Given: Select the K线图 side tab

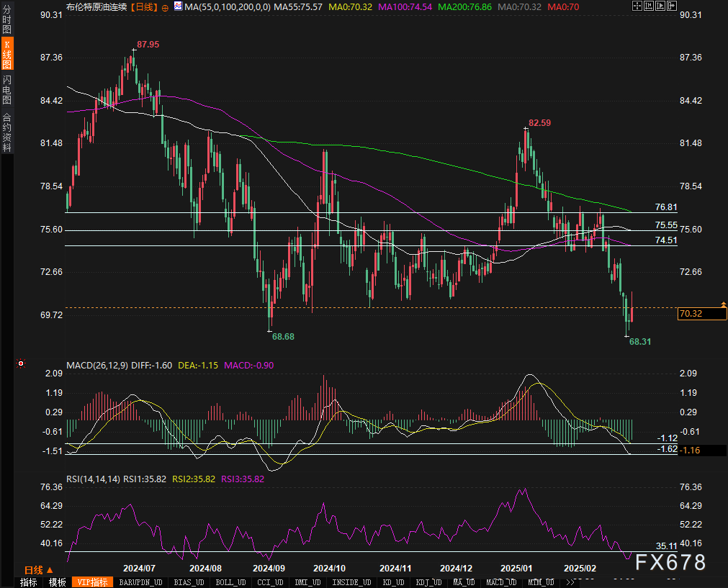Looking at the screenshot, I should pyautogui.click(x=6, y=55).
